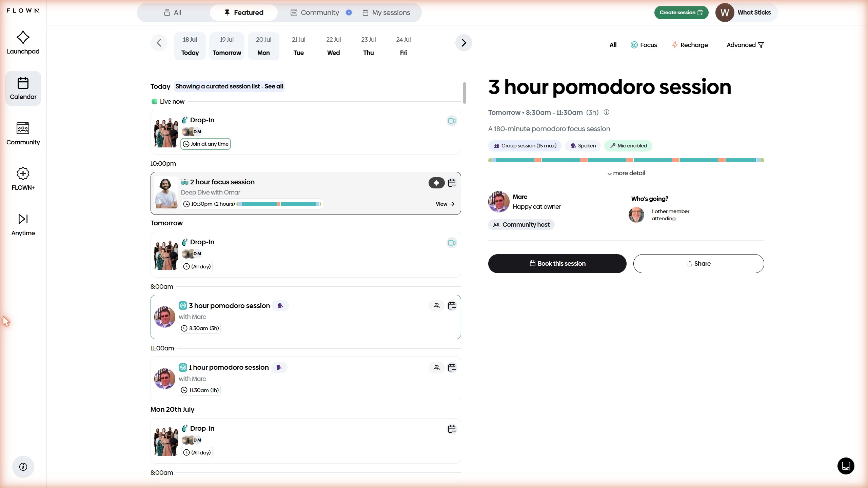868x488 pixels.
Task: Select 20 Jul Mon date
Action: 263,46
